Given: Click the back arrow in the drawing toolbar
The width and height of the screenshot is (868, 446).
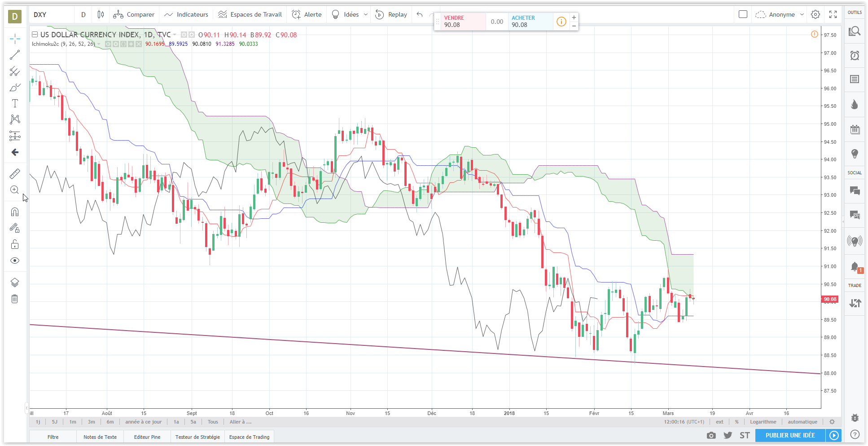Looking at the screenshot, I should click(x=15, y=152).
